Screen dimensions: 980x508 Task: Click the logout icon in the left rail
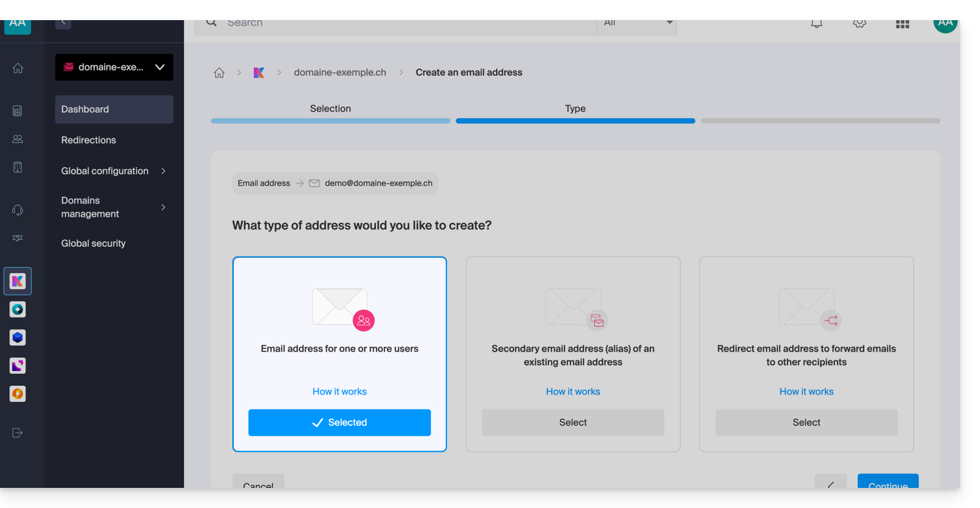click(18, 433)
